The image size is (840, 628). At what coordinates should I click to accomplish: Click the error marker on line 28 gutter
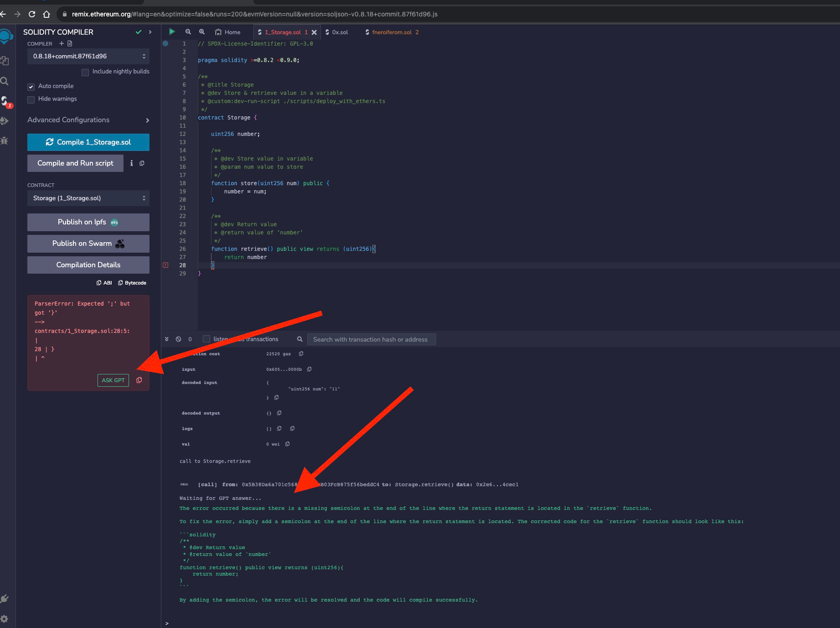point(165,265)
